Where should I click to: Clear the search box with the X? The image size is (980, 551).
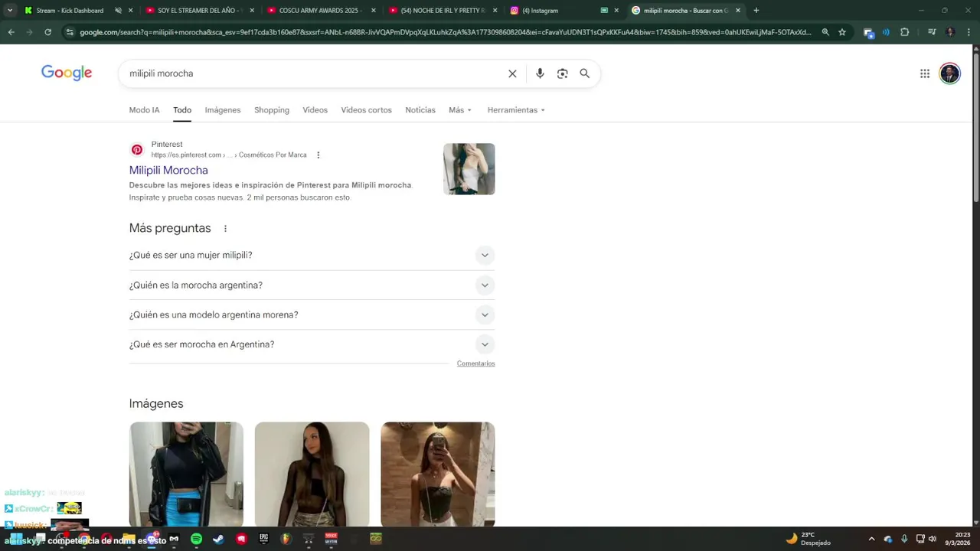(512, 73)
